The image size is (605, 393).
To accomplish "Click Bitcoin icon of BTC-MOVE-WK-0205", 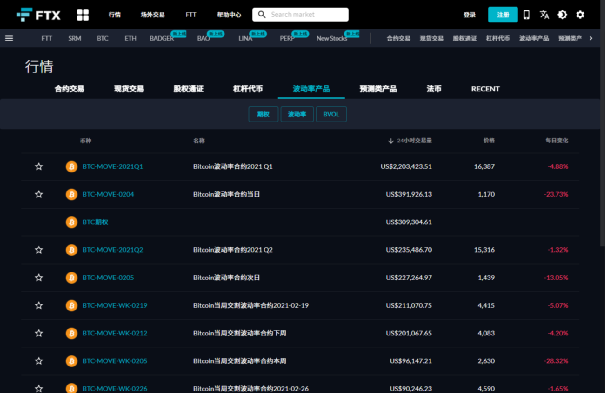I will (x=71, y=361).
